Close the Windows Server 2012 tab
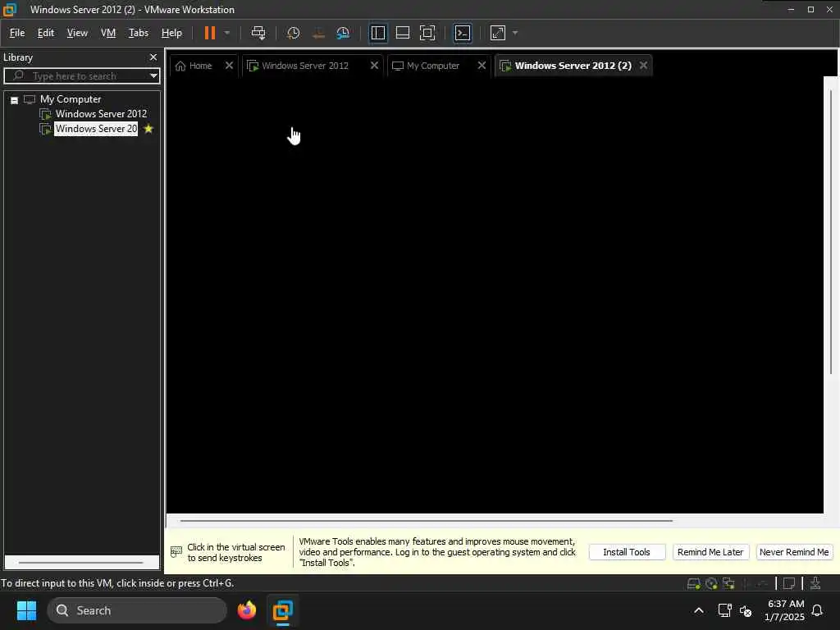 click(x=374, y=66)
